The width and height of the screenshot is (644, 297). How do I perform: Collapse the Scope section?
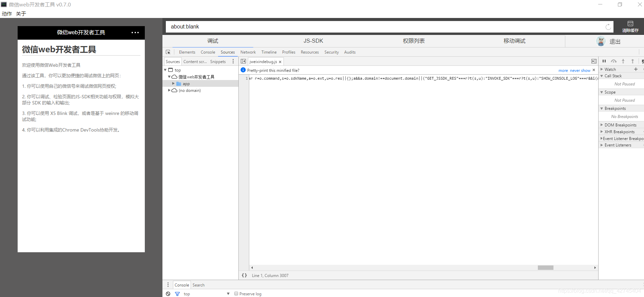602,92
